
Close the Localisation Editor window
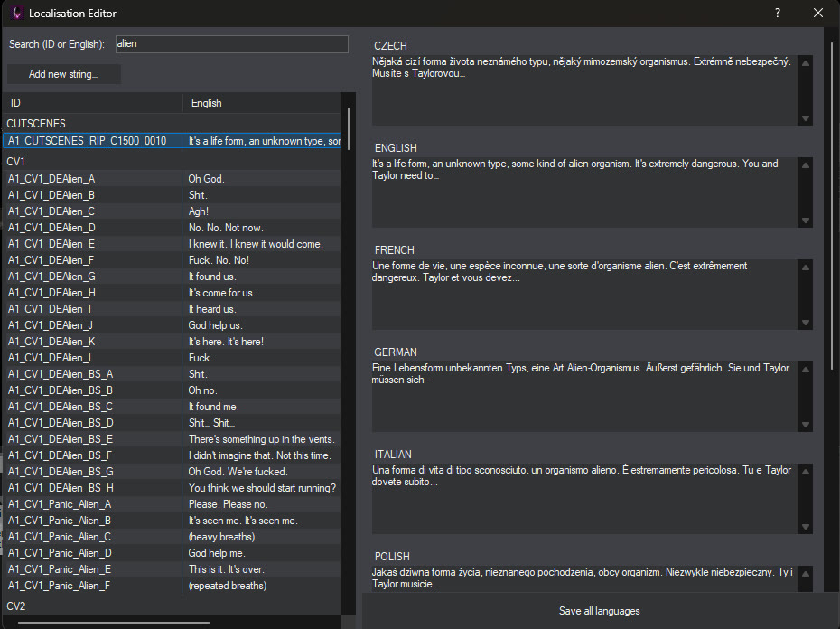point(818,13)
